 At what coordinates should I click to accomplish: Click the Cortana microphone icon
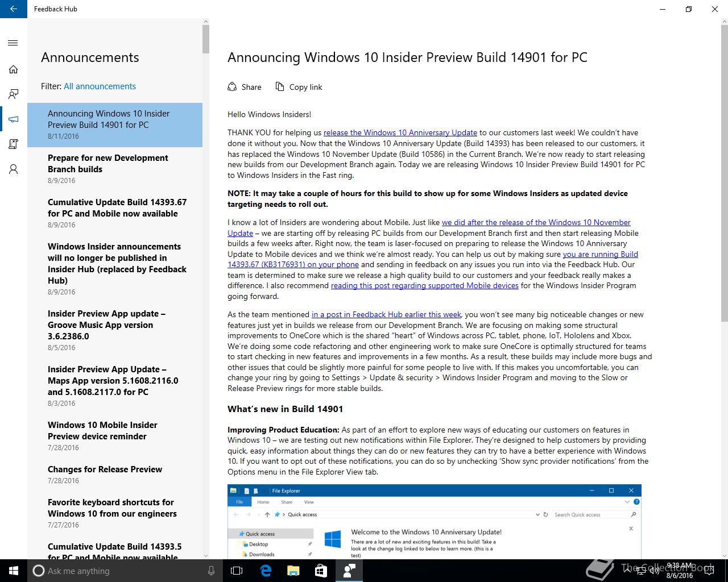(x=212, y=571)
